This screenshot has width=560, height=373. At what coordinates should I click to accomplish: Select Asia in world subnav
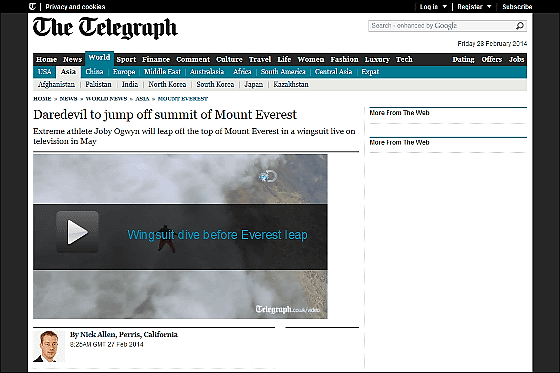(68, 72)
